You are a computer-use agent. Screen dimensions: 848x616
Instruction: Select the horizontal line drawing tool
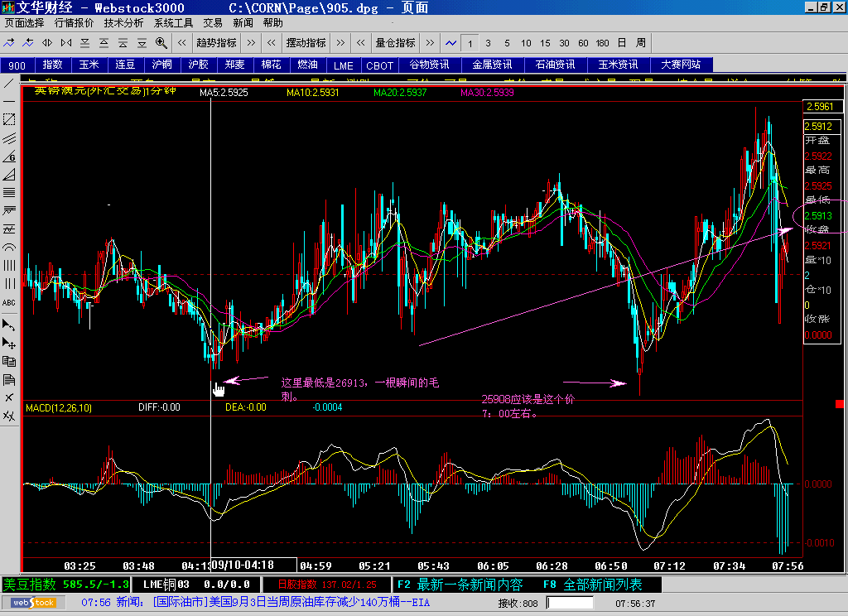coord(8,101)
